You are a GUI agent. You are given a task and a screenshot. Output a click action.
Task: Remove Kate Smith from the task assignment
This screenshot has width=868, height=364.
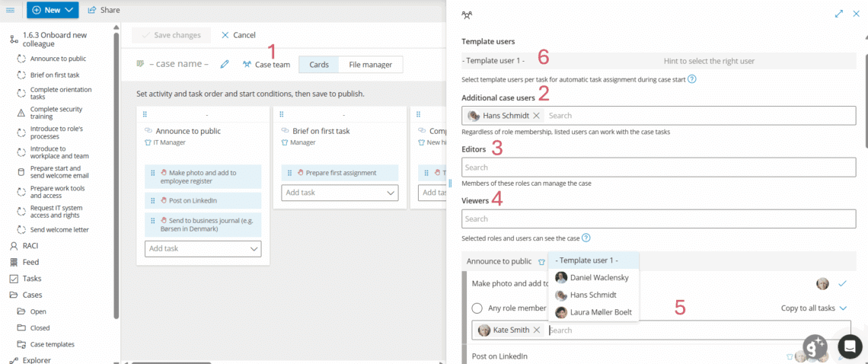point(537,330)
